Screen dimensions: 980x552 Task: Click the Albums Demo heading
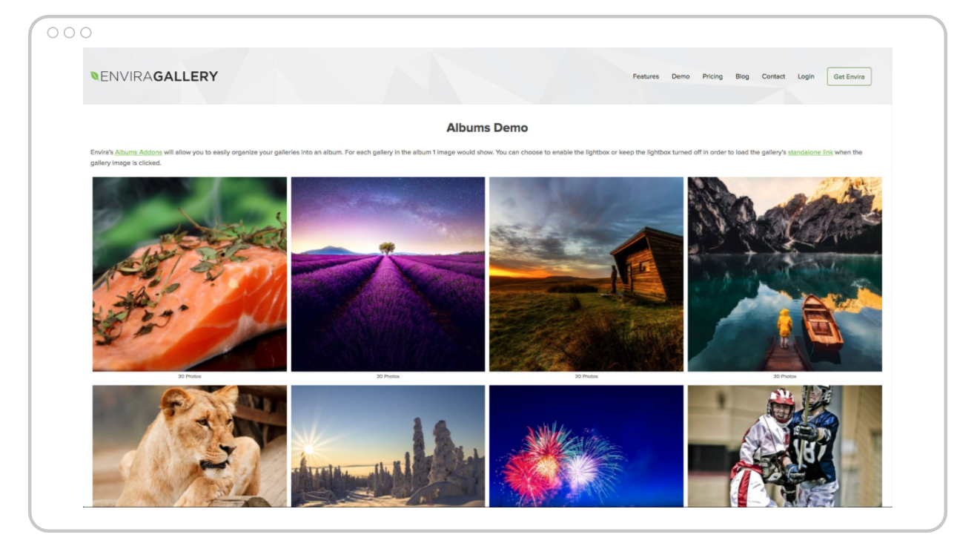[487, 128]
